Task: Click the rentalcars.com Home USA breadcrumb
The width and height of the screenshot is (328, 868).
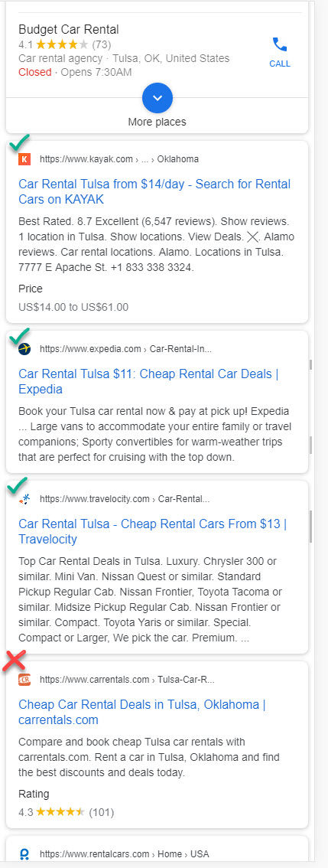Action: point(125,854)
